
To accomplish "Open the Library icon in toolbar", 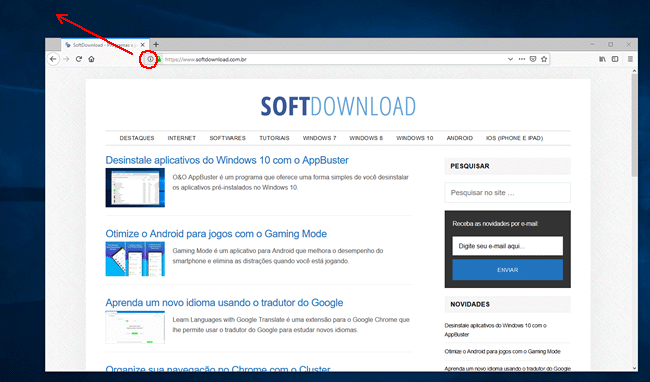I will point(602,59).
